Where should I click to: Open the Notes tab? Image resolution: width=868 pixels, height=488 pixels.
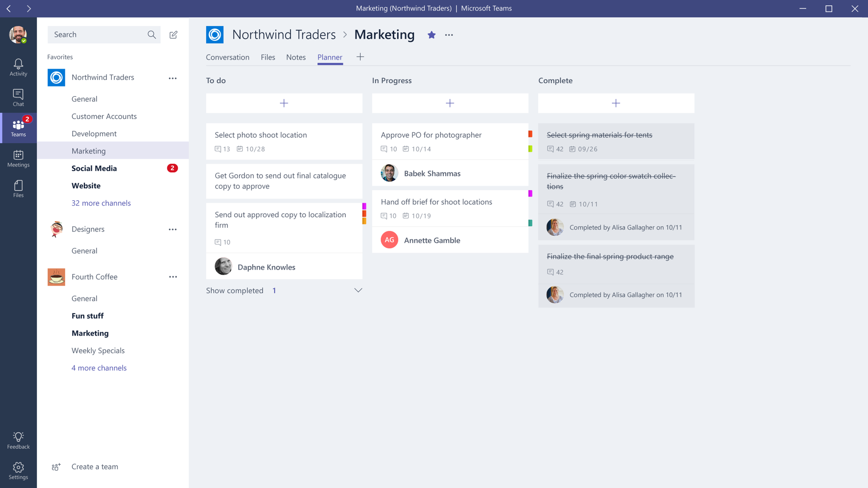296,57
